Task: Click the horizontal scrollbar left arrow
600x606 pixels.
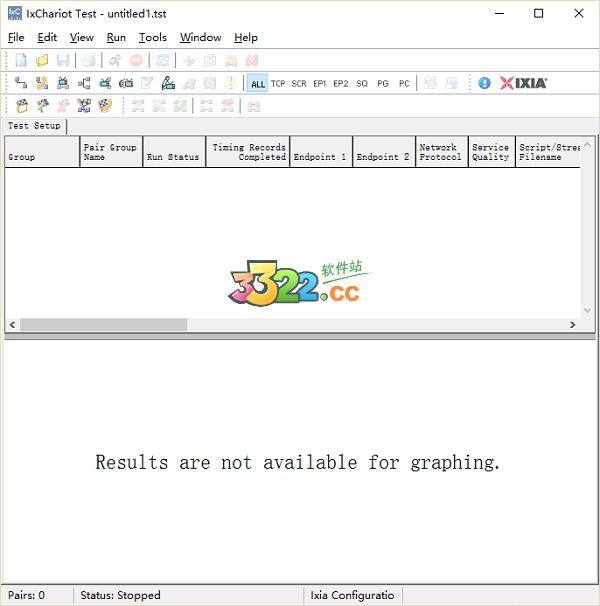Action: pyautogui.click(x=12, y=325)
